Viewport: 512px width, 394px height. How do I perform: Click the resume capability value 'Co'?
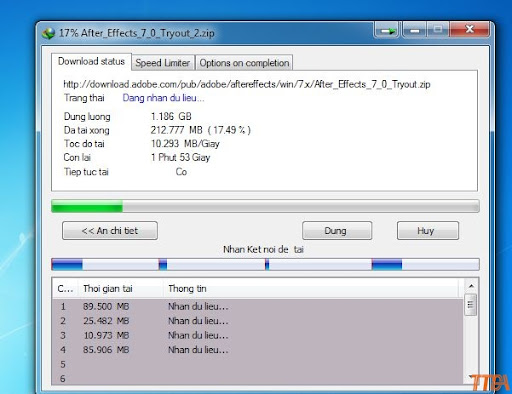point(181,172)
